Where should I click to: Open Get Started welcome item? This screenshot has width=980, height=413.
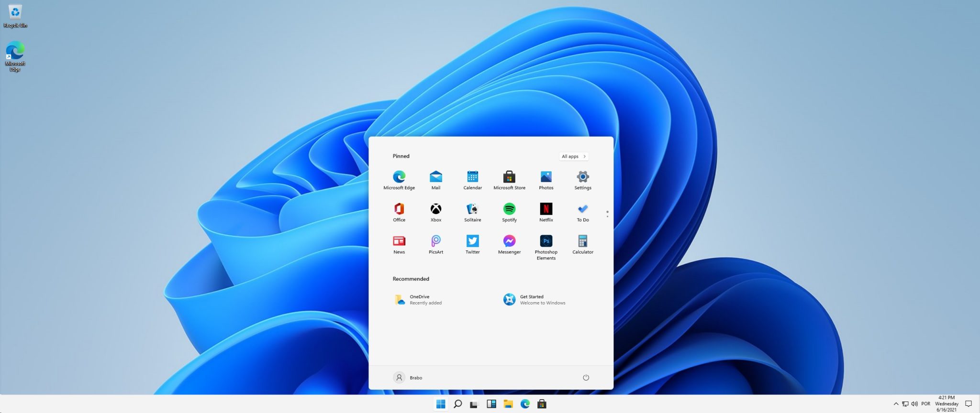click(x=534, y=300)
